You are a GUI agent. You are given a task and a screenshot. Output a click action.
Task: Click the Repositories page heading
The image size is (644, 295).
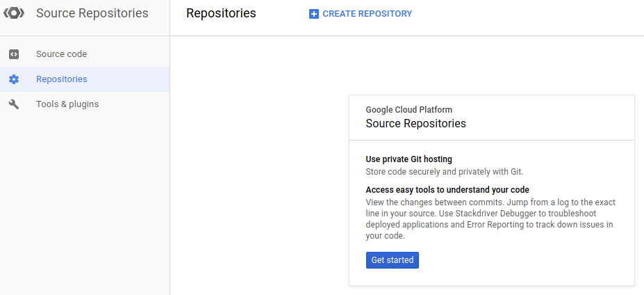(x=221, y=13)
